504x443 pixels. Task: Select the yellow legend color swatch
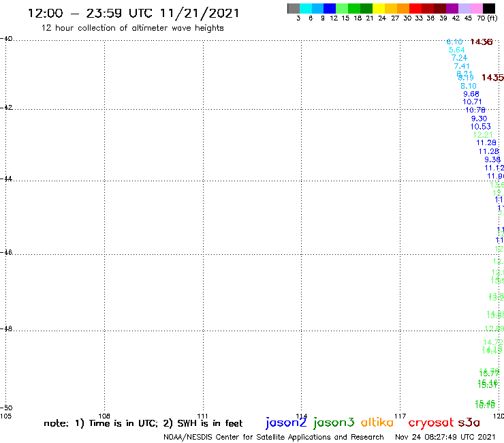pyautogui.click(x=379, y=9)
